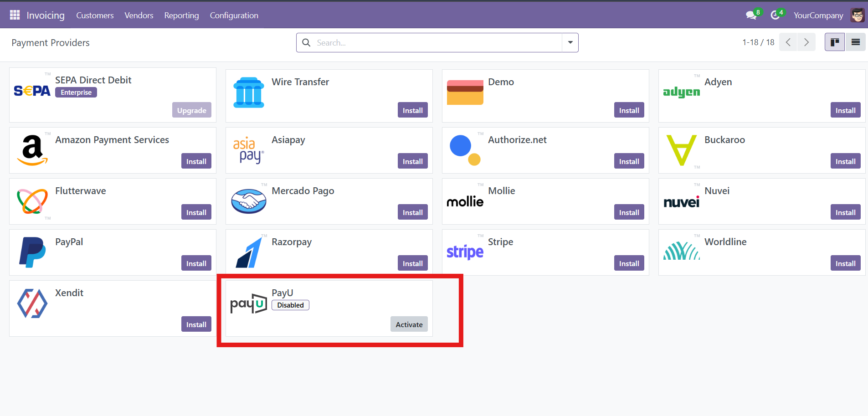This screenshot has width=868, height=416.
Task: Install Wire Transfer provider
Action: [413, 110]
